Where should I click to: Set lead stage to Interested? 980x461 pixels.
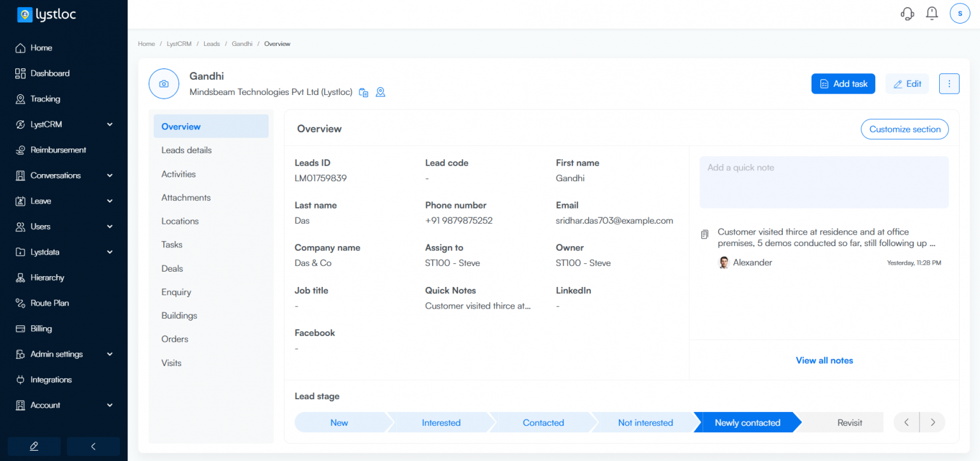441,423
